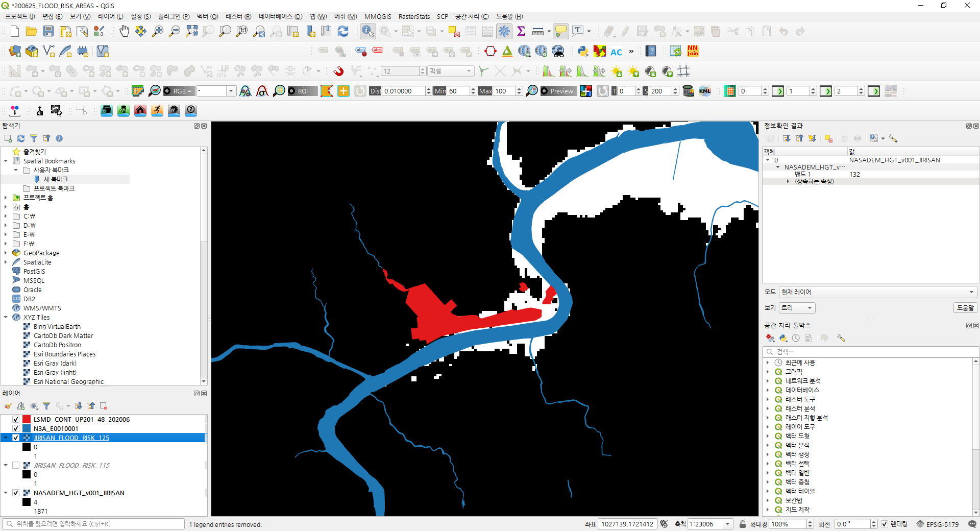Click the red swatch of LSMD_CONT layer

pos(27,419)
